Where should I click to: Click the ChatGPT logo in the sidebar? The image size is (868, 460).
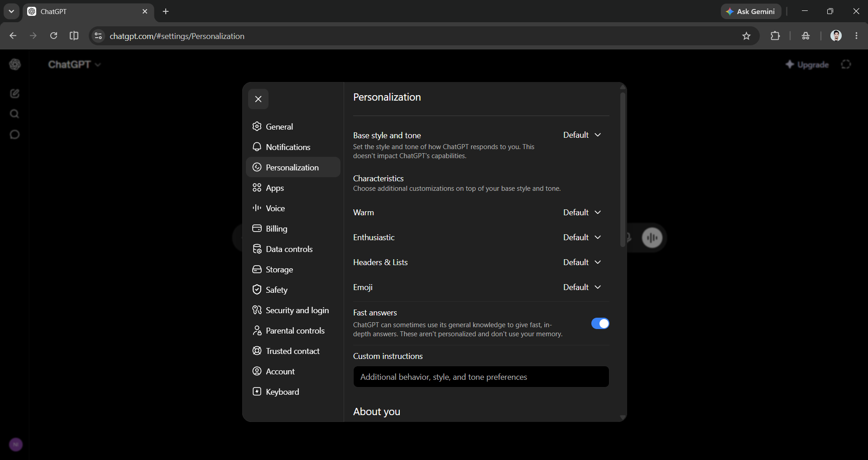pos(15,64)
